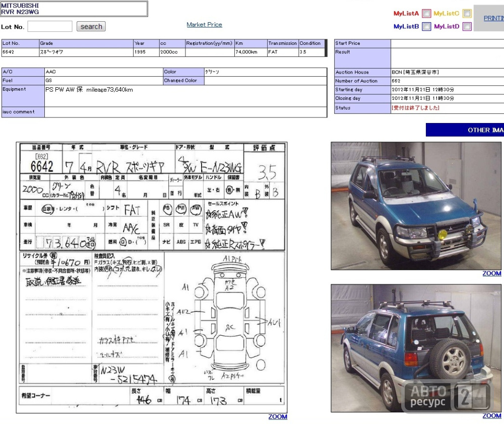
Task: Select the year 1995 cell
Action: 146,52
